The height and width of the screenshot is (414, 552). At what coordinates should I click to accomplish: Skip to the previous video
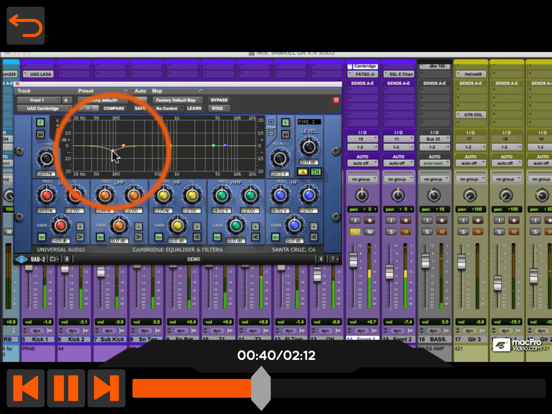point(26,388)
